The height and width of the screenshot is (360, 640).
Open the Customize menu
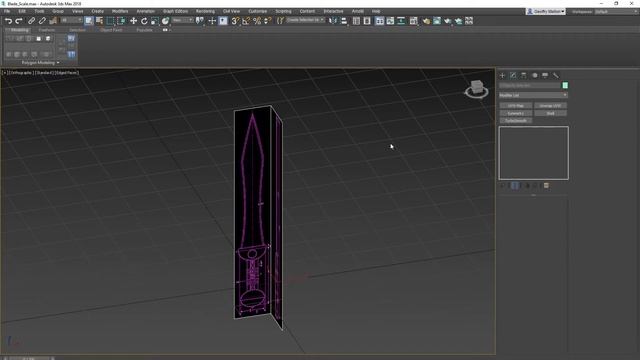(258, 11)
